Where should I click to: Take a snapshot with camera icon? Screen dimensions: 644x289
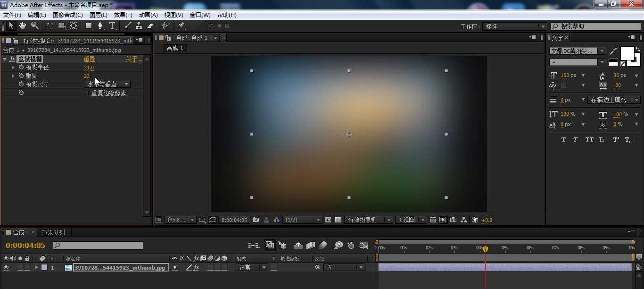(x=256, y=220)
